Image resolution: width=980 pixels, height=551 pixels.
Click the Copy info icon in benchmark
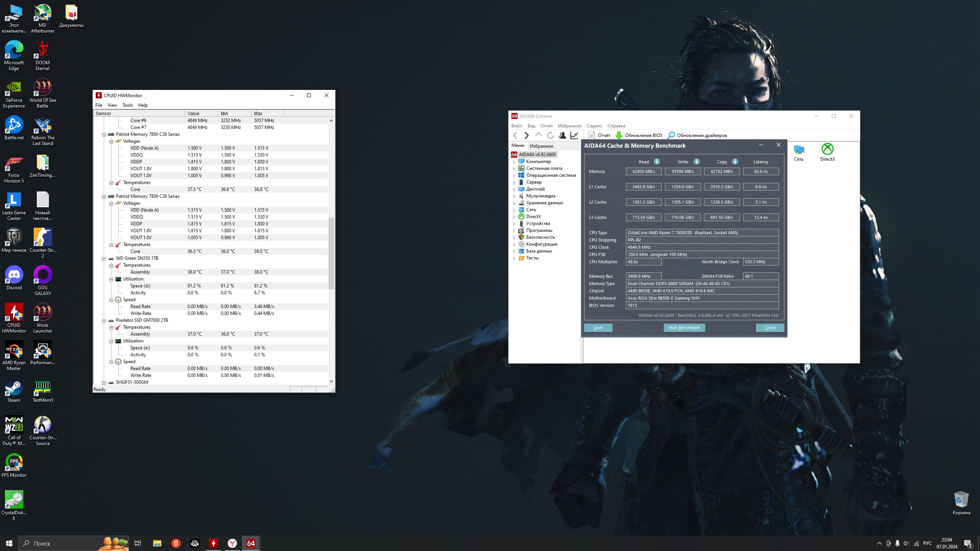pos(735,161)
